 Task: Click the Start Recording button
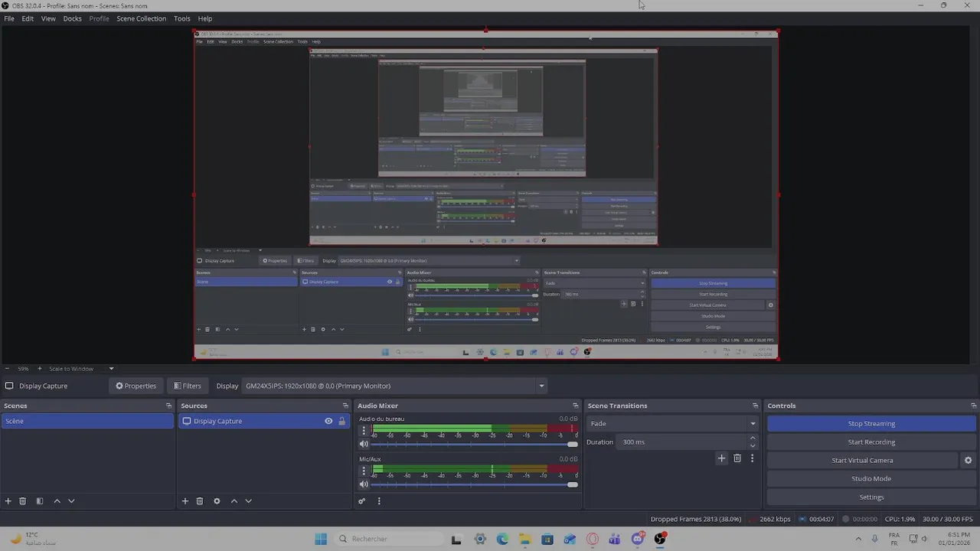[x=871, y=442]
